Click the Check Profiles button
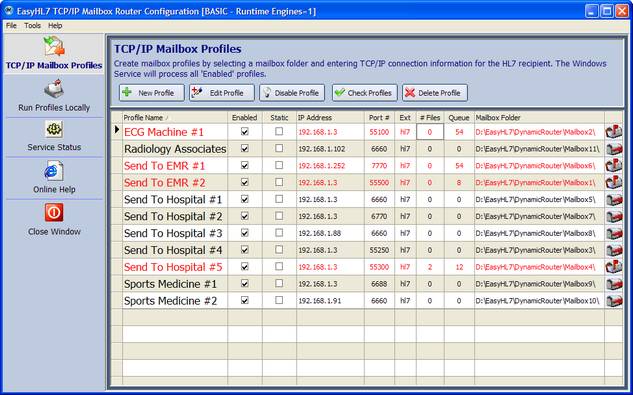 [365, 92]
